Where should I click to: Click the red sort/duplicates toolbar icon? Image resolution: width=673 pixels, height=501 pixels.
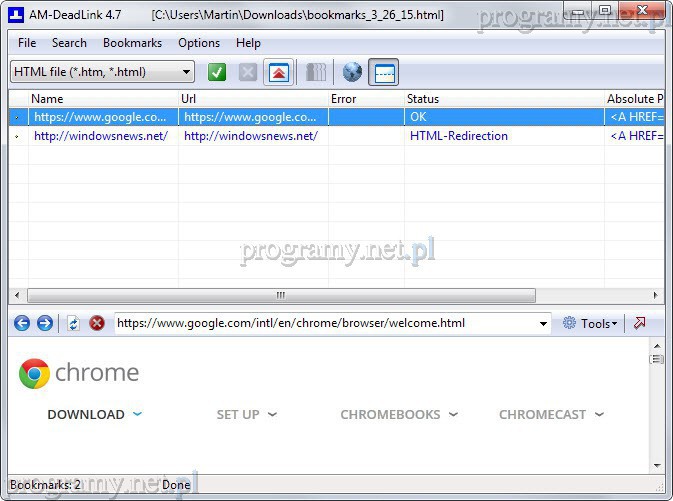coord(278,72)
